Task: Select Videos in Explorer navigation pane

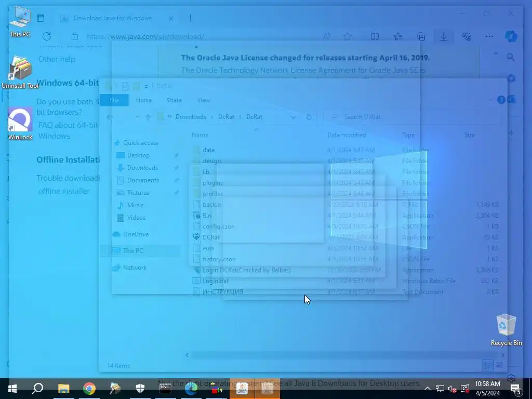Action: 136,218
